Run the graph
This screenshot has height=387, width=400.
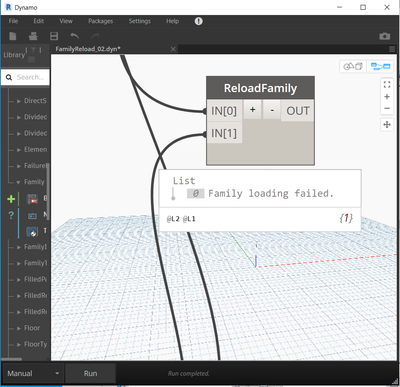(90, 373)
